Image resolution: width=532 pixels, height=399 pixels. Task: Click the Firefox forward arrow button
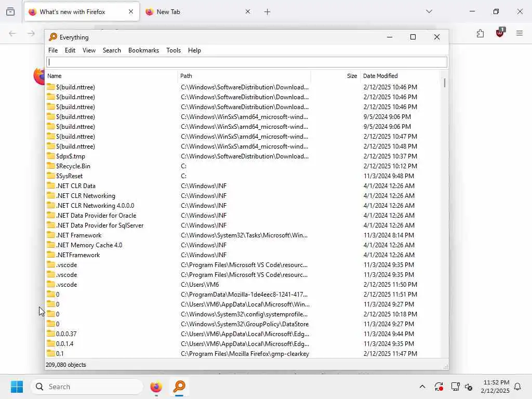31,33
